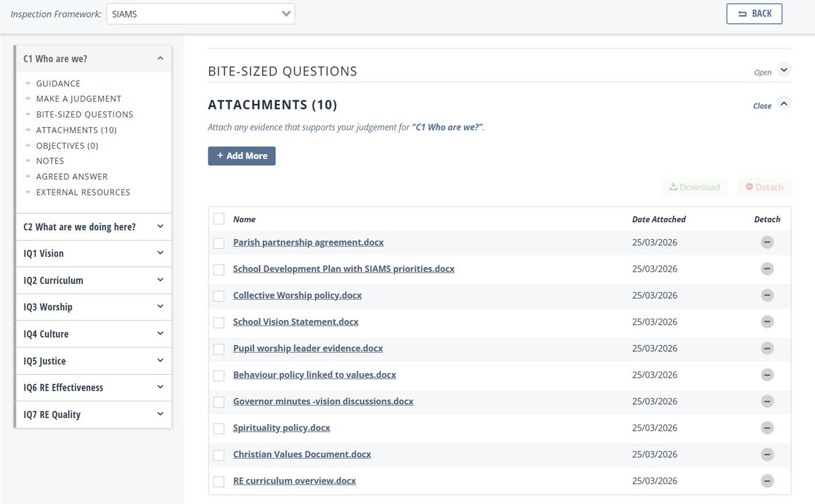Tick checkbox for Pupil worship leader evidence
The height and width of the screenshot is (504, 815).
(219, 349)
